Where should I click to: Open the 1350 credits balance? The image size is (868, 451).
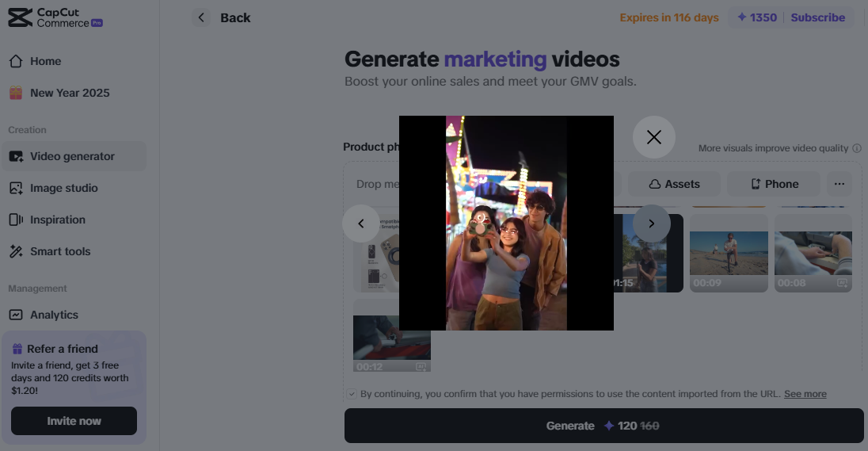point(757,17)
